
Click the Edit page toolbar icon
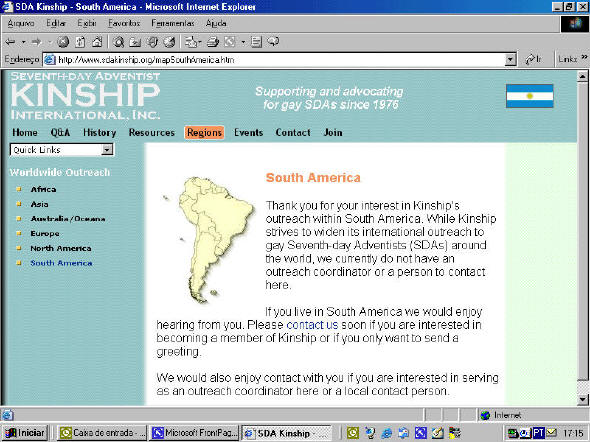(x=230, y=42)
